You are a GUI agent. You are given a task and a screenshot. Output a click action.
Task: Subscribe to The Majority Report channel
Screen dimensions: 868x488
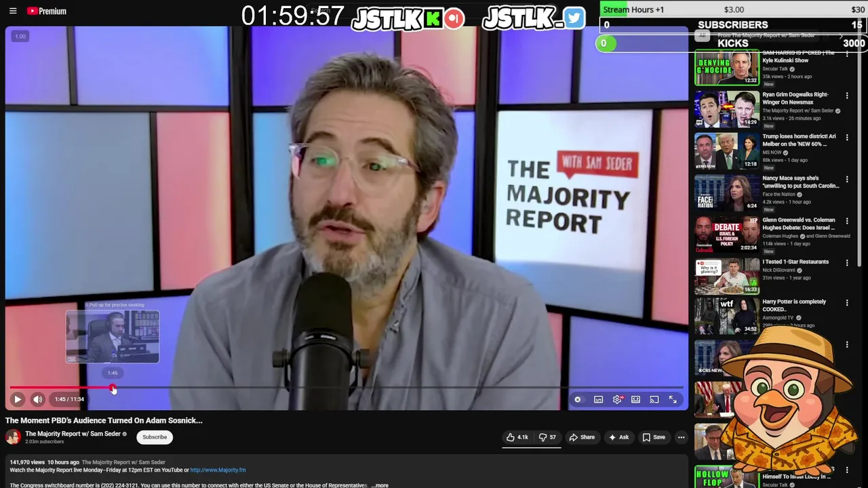tap(155, 437)
